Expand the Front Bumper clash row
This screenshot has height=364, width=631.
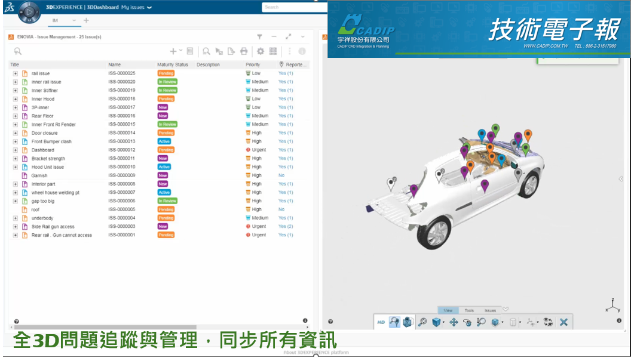[x=16, y=141]
